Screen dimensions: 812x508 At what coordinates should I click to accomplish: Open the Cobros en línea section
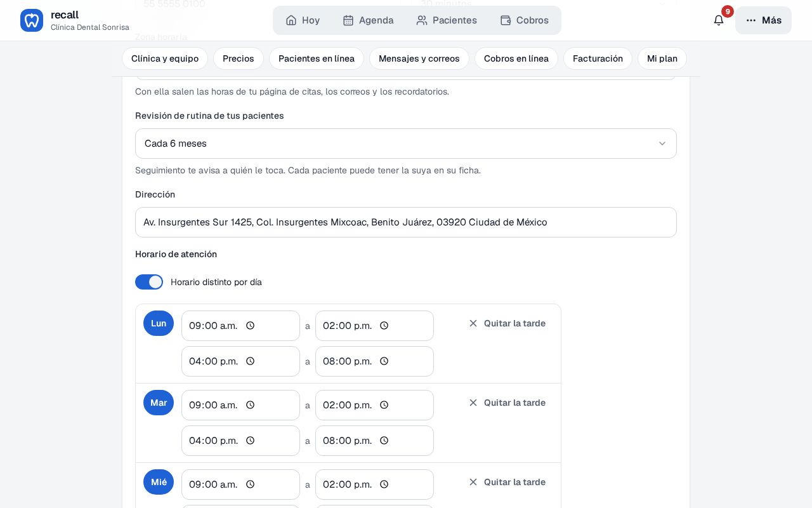[x=516, y=58]
